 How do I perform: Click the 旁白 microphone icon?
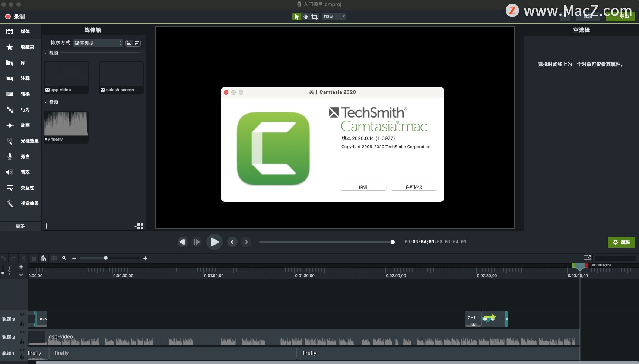(10, 157)
